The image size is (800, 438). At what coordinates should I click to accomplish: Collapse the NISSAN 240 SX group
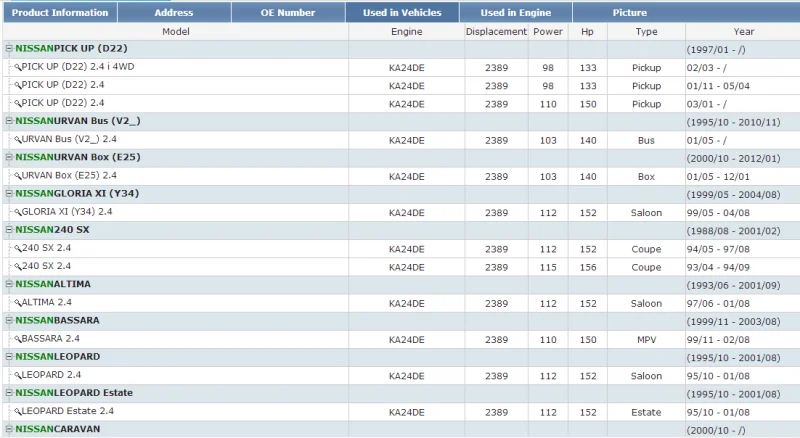[9, 230]
